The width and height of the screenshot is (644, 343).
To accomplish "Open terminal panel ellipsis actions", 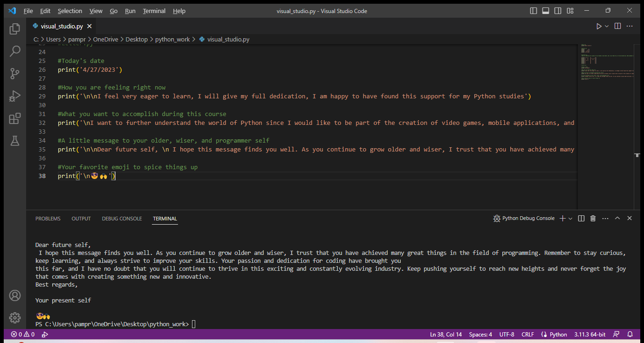I will point(605,218).
